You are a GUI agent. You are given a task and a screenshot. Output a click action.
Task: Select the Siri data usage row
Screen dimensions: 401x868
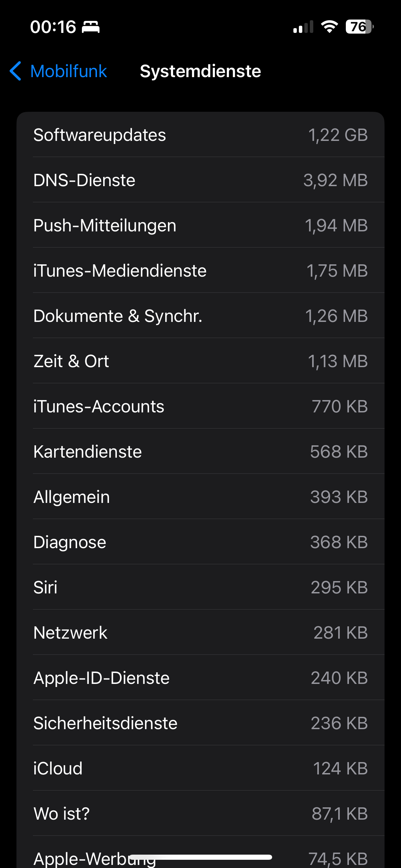coord(200,587)
